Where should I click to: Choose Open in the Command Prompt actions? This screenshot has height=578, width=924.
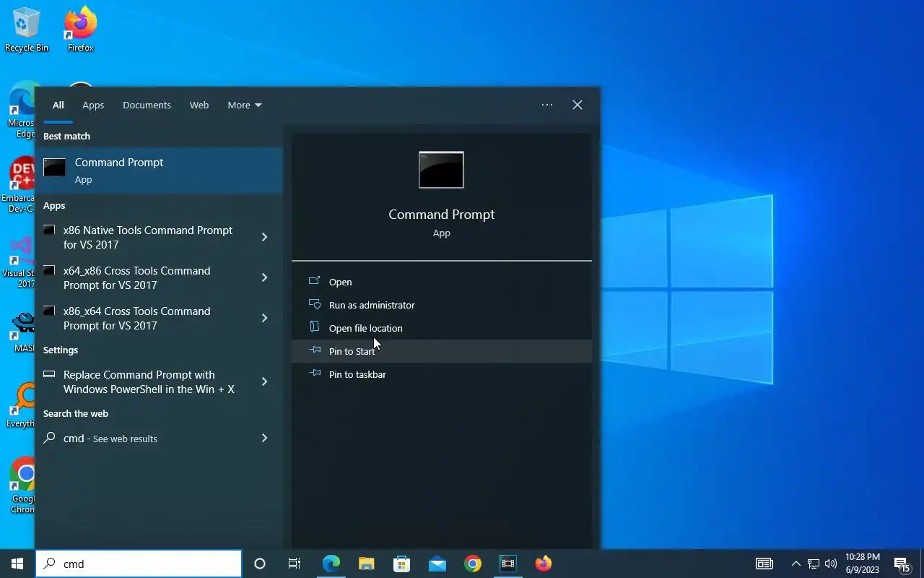442,282
